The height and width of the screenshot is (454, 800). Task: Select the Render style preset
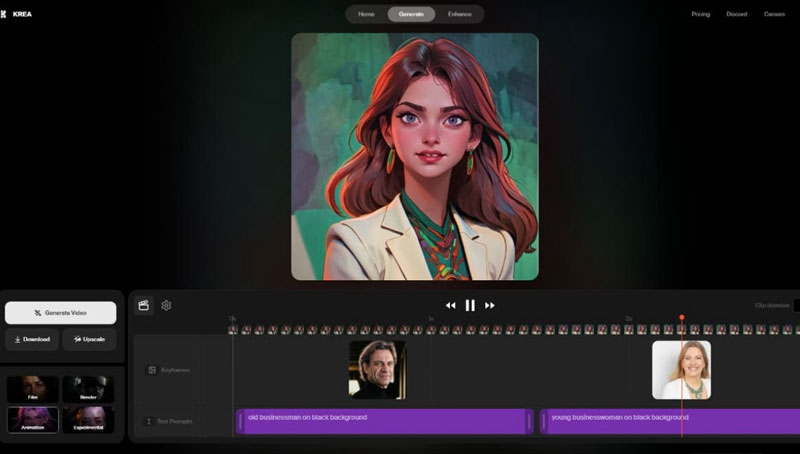pyautogui.click(x=88, y=389)
